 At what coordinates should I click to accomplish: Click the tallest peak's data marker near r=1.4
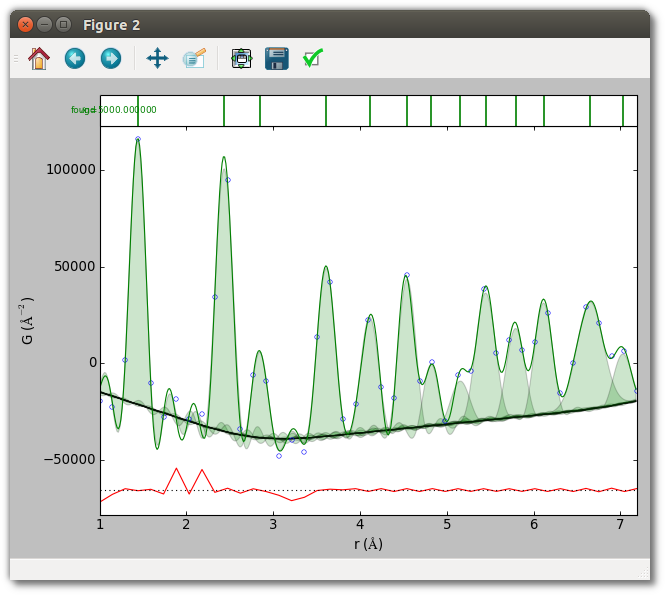(138, 139)
